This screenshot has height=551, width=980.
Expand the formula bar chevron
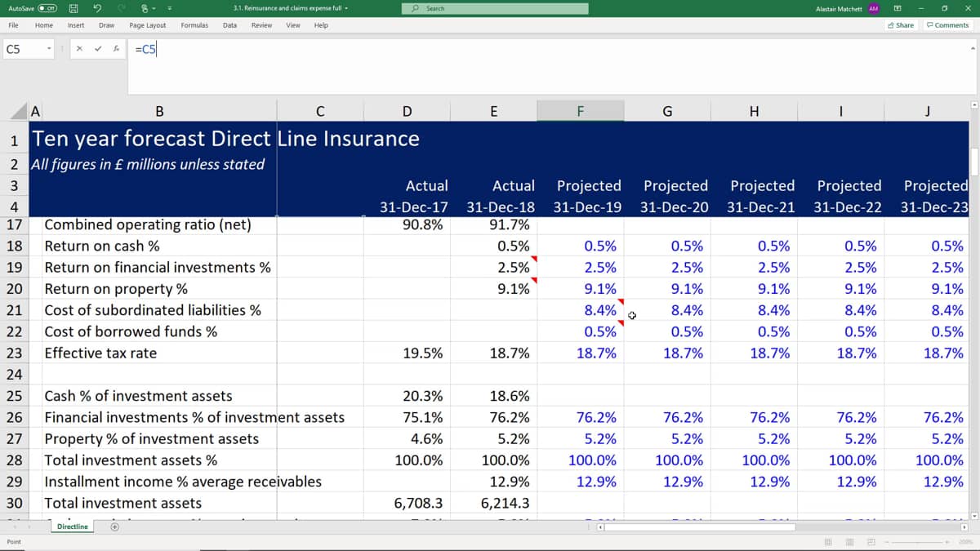coord(973,49)
